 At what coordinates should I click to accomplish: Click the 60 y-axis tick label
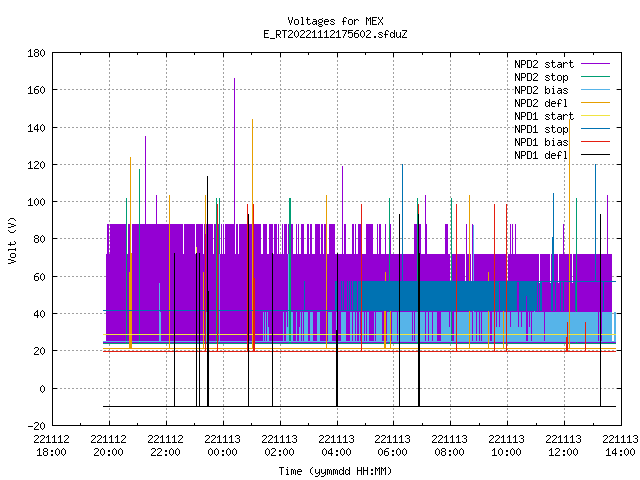(39, 277)
